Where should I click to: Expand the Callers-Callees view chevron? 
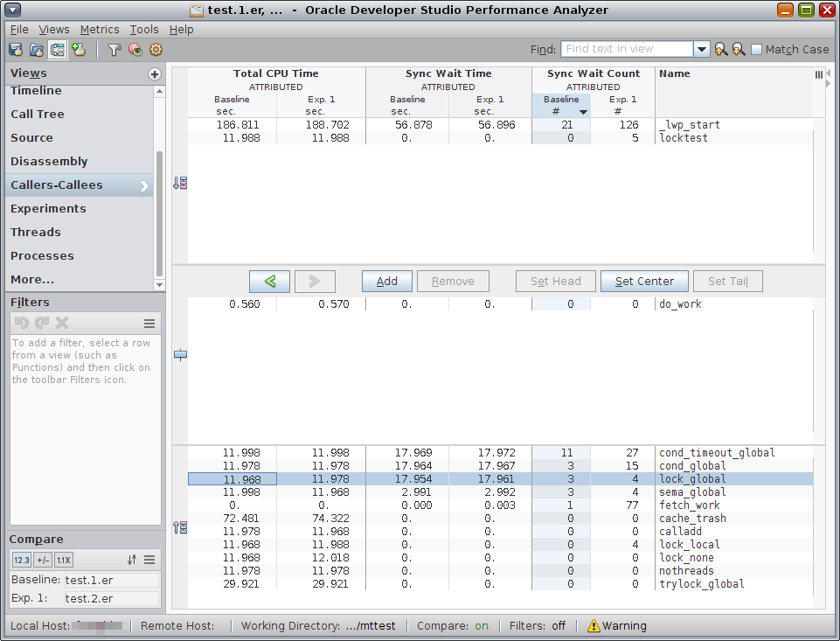tap(144, 186)
